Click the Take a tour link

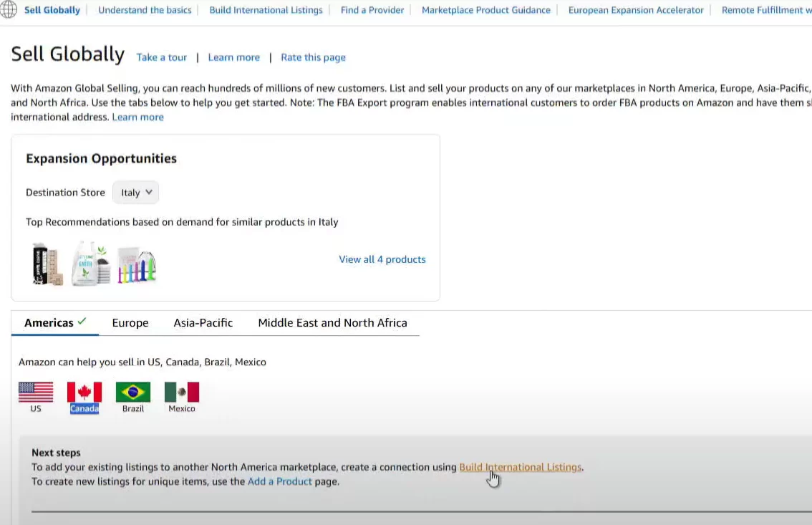pos(162,57)
